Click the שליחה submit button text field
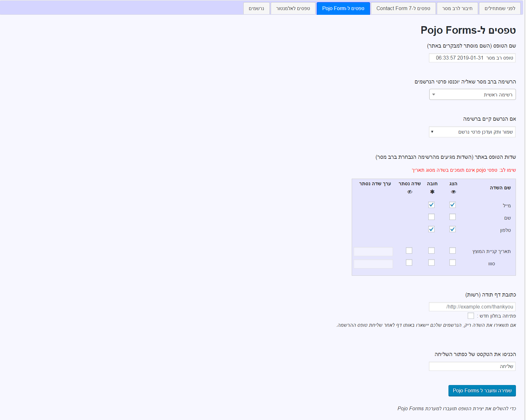 (472, 366)
